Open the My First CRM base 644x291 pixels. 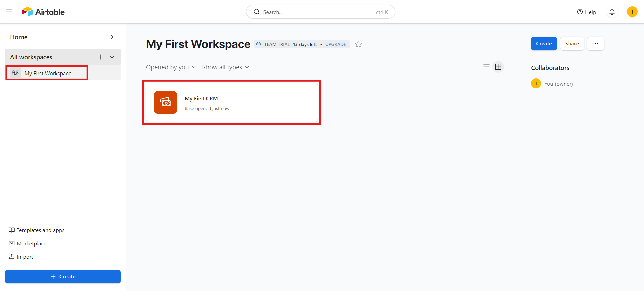click(x=232, y=102)
